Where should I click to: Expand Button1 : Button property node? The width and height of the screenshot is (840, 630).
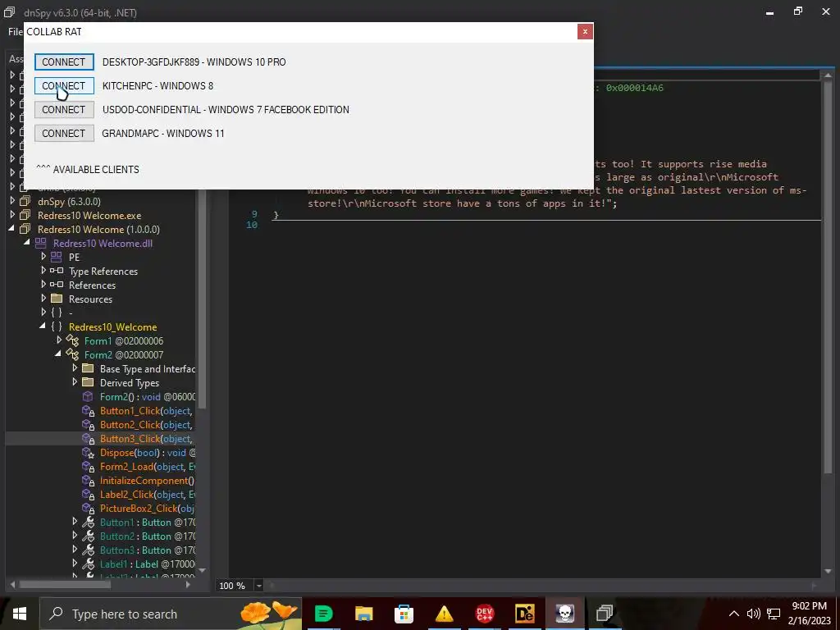click(x=75, y=522)
